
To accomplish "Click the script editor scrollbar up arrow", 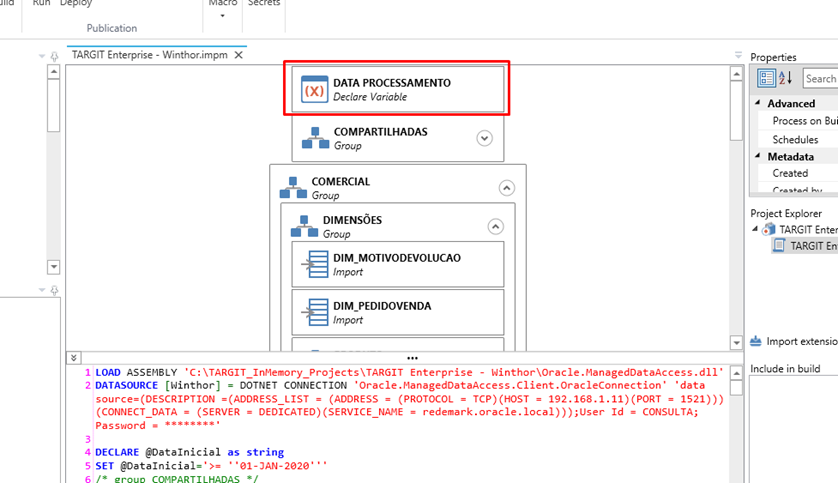I will (736, 373).
